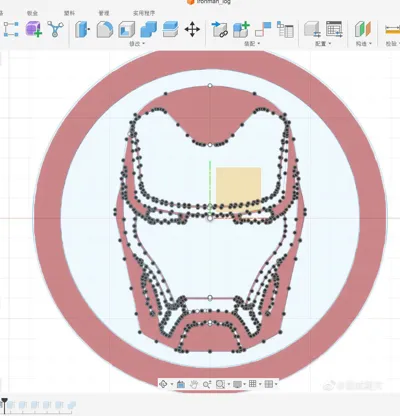The height and width of the screenshot is (416, 400).
Task: Select the fifth feature in the timeline
Action: click(x=59, y=405)
